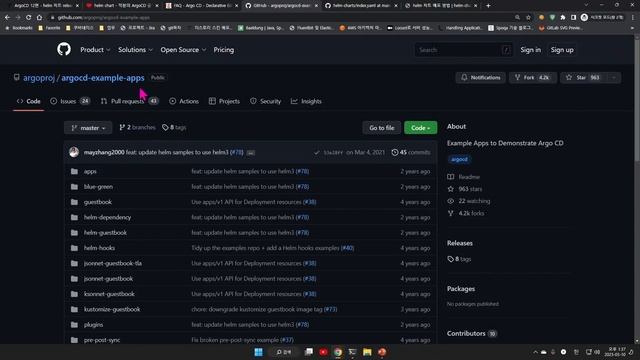
Task: Open the apps folder icon
Action: click(x=74, y=171)
